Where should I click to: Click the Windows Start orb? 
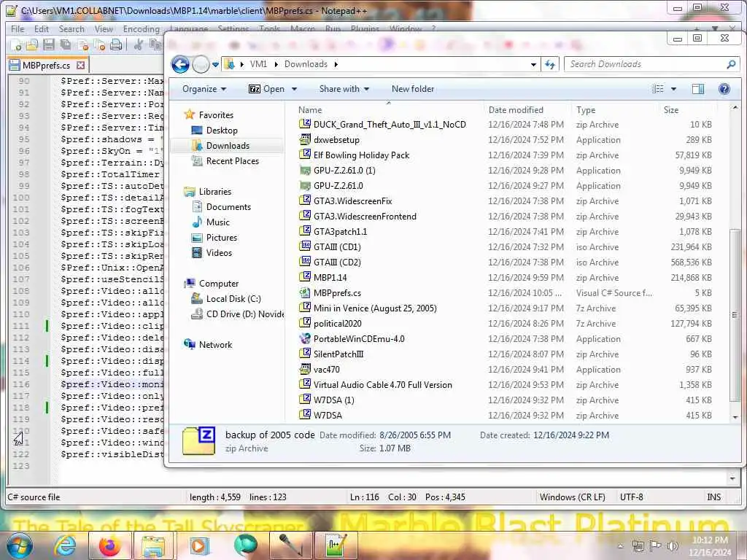[19, 545]
